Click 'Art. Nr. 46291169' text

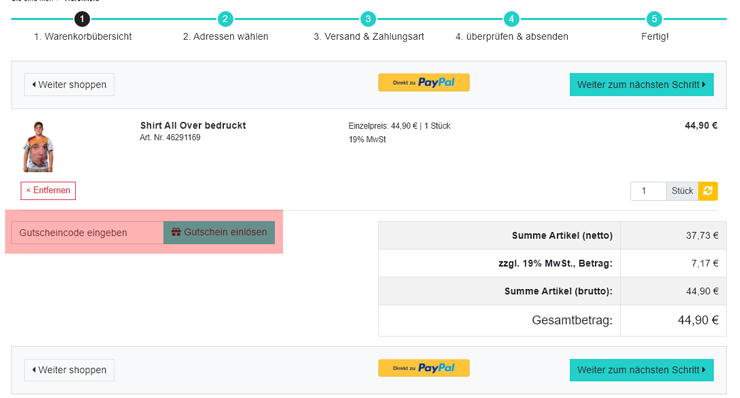[170, 137]
